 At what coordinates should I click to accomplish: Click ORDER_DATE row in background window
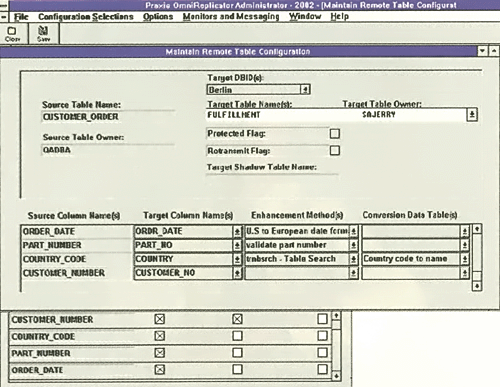click(x=170, y=370)
